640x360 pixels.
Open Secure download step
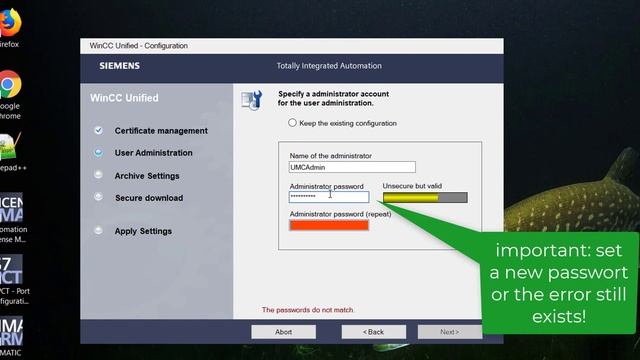[149, 198]
